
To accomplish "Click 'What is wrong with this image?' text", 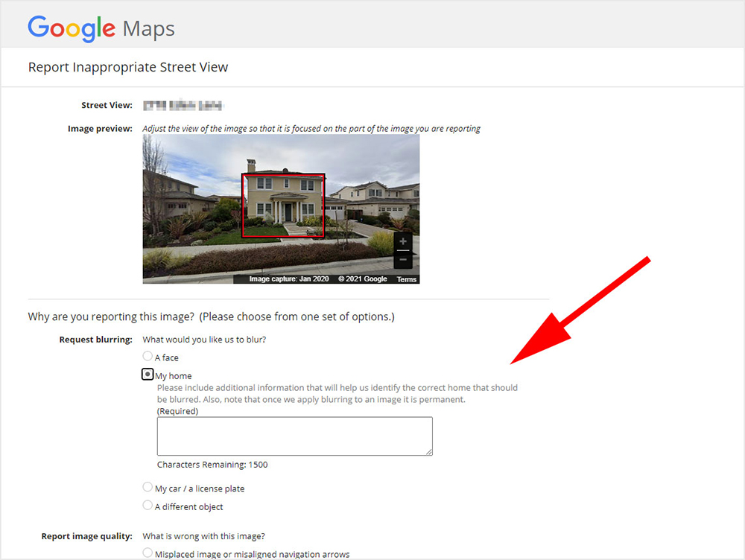I will point(204,536).
